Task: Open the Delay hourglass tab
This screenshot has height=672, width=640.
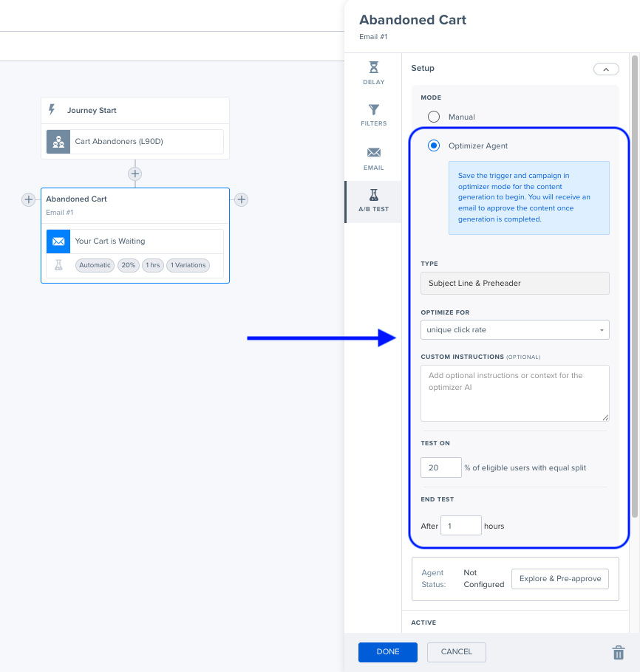Action: click(373, 72)
